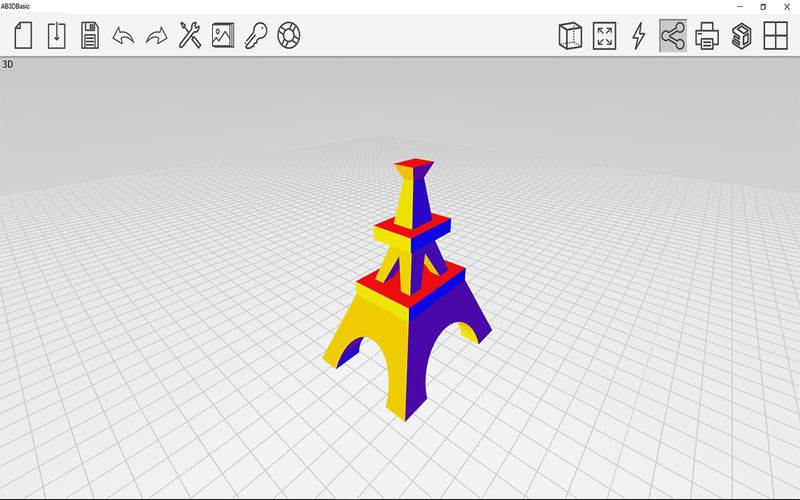Viewport: 800px width, 500px height.
Task: Create a new blank document
Action: pos(23,35)
